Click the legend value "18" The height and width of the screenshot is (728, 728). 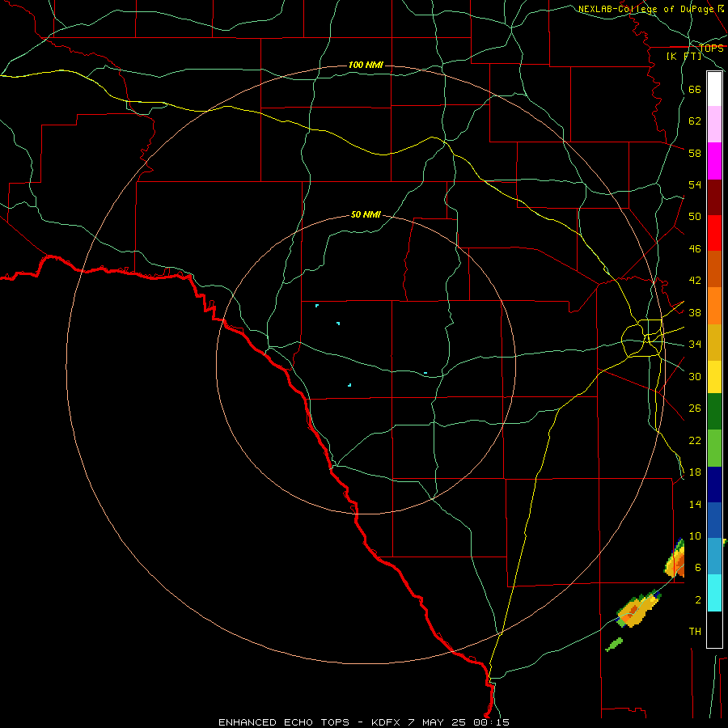(695, 472)
